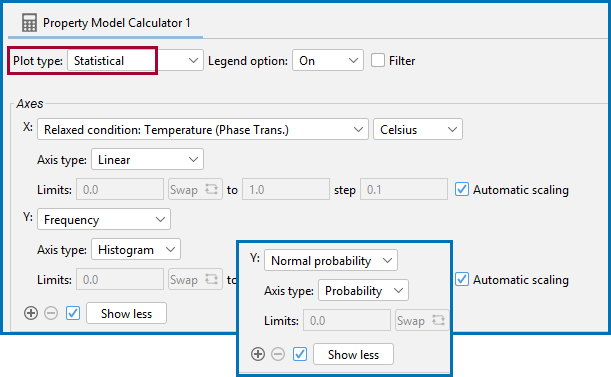Screen dimensions: 611x377
Task: Click the Swap button for Y axis limits
Action: tap(195, 280)
